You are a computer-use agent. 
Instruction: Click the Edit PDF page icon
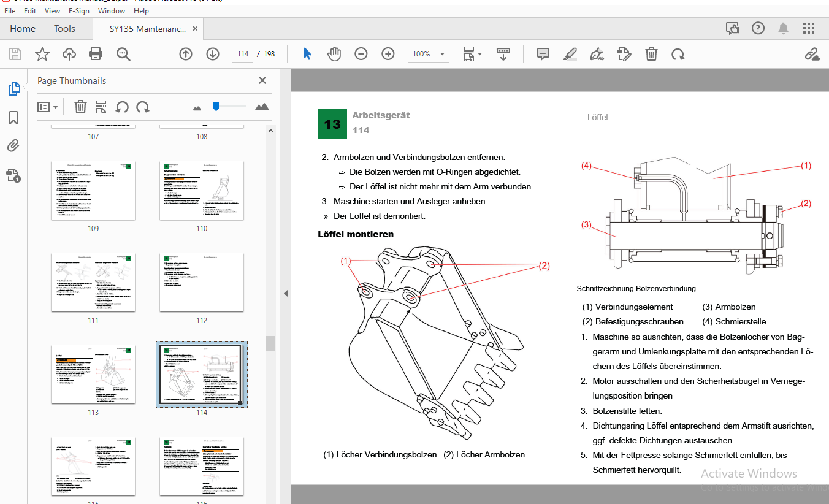pos(624,54)
